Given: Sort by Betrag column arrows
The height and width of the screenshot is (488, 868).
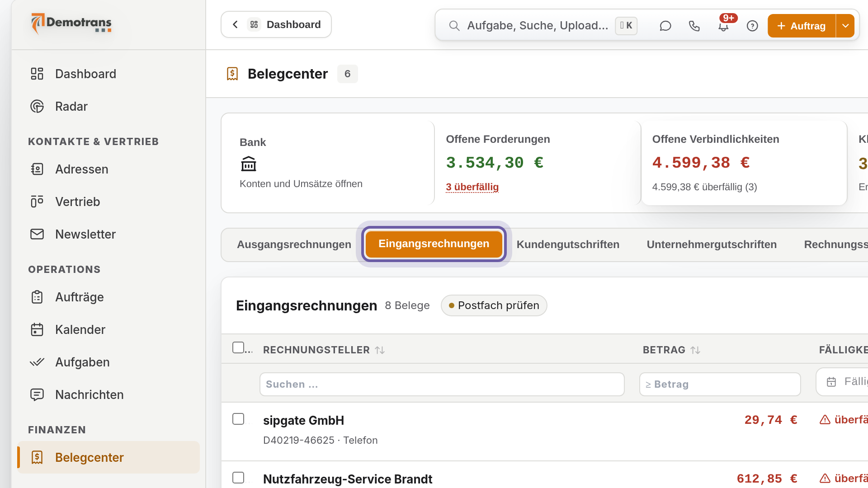Looking at the screenshot, I should pos(695,350).
